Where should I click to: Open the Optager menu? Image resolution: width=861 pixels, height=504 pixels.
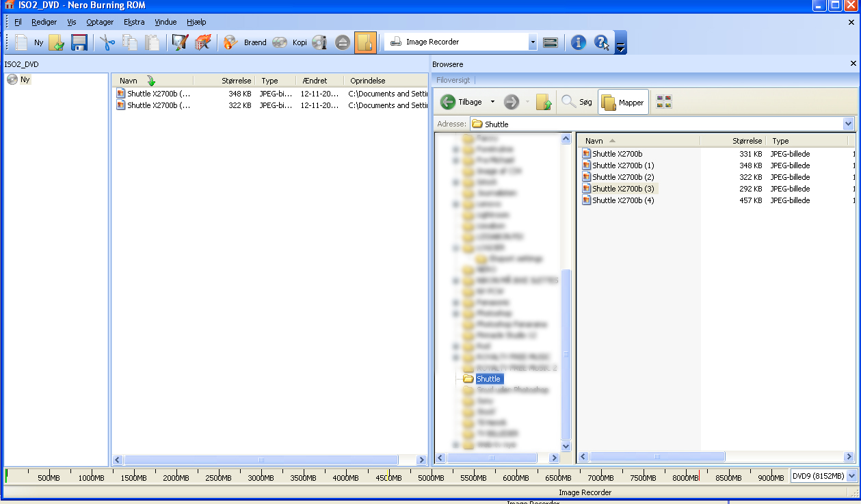[100, 22]
